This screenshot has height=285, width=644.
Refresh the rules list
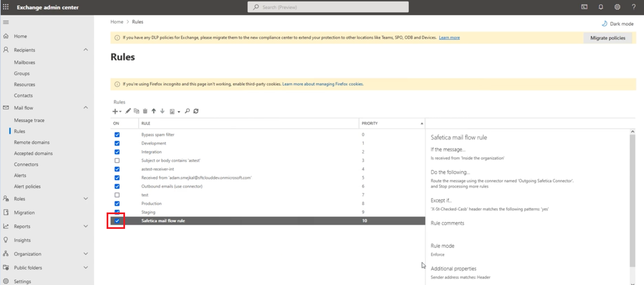coord(196,111)
